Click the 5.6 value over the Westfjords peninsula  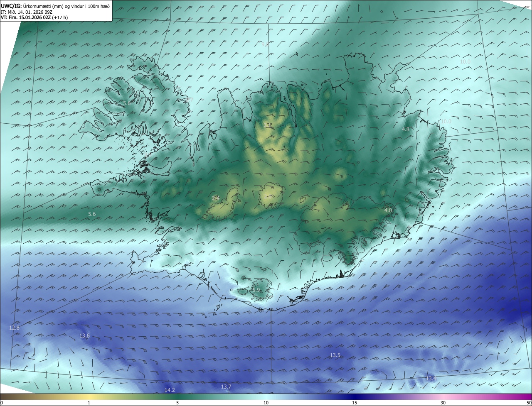127,103
